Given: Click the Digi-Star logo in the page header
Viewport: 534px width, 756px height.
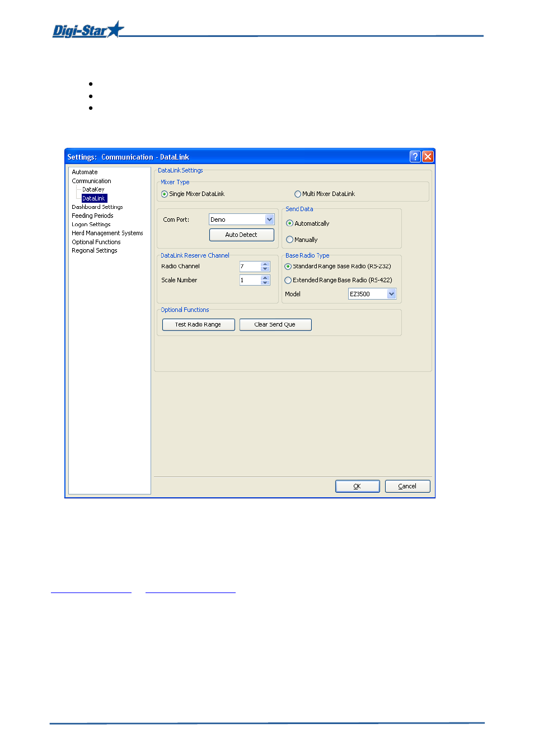Looking at the screenshot, I should [x=88, y=30].
